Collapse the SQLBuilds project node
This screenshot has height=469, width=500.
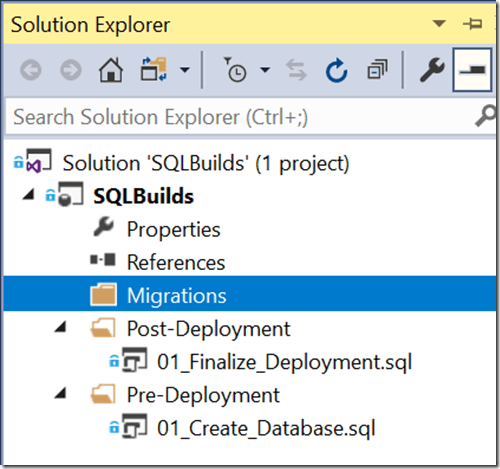coord(29,194)
